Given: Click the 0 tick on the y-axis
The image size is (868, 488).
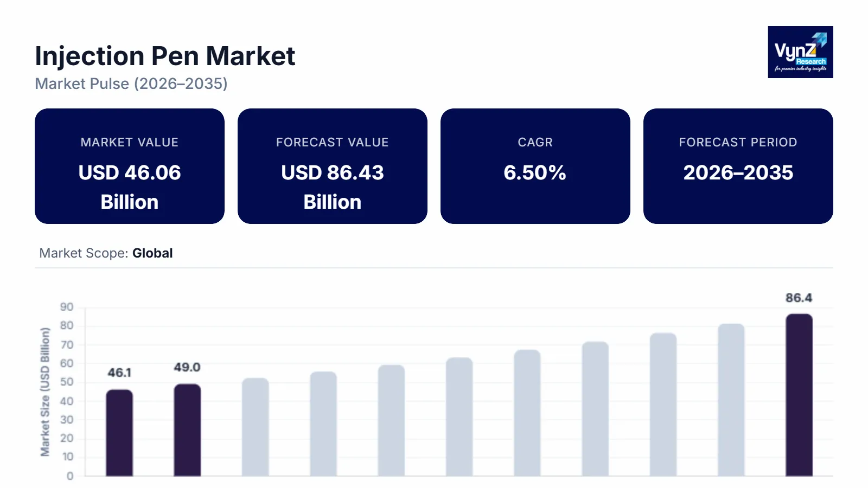Looking at the screenshot, I should (x=70, y=476).
